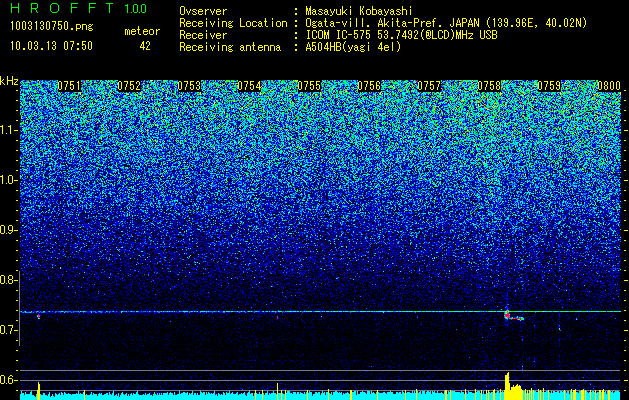Screen dimensions: 629x400
Task: Click the 1.0 frequency axis label
Action: (x=9, y=180)
